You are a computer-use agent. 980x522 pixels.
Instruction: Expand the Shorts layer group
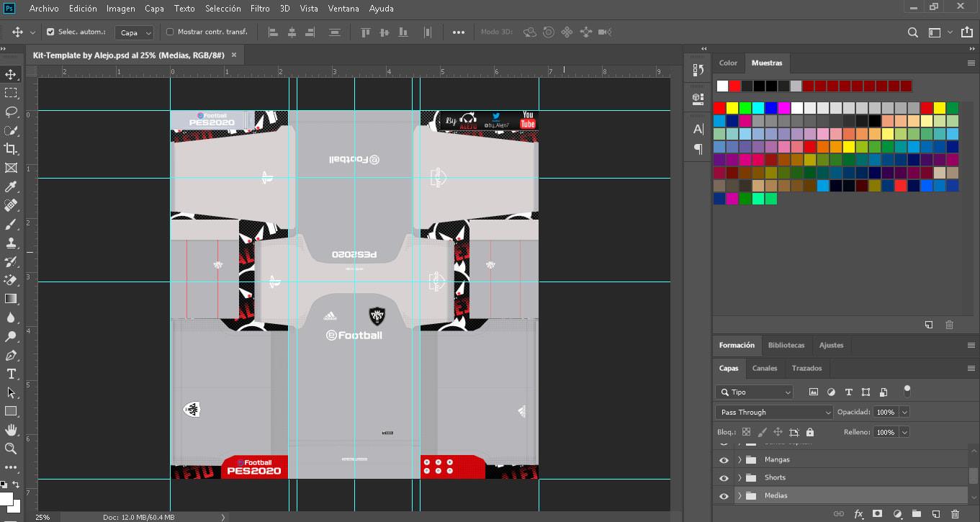(x=740, y=477)
